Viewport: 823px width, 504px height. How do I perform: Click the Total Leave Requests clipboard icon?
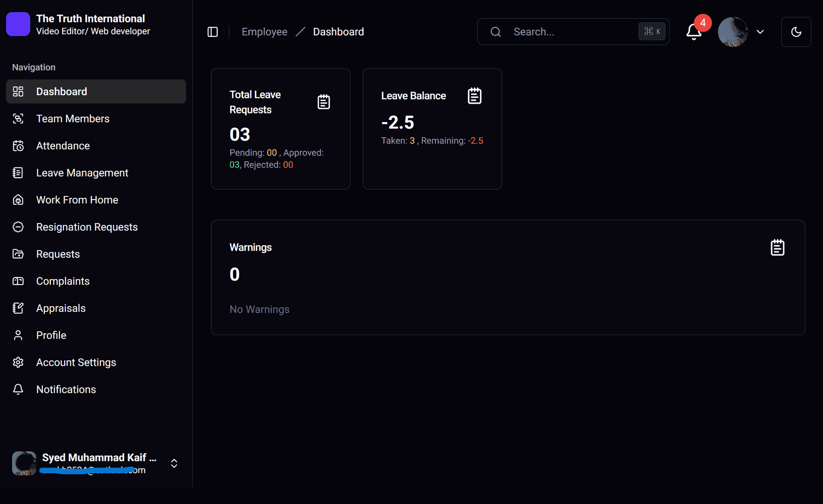click(x=324, y=101)
